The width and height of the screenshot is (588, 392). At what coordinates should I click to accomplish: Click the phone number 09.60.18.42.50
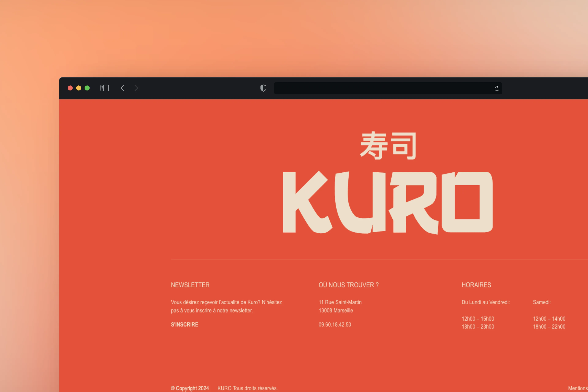[335, 324]
